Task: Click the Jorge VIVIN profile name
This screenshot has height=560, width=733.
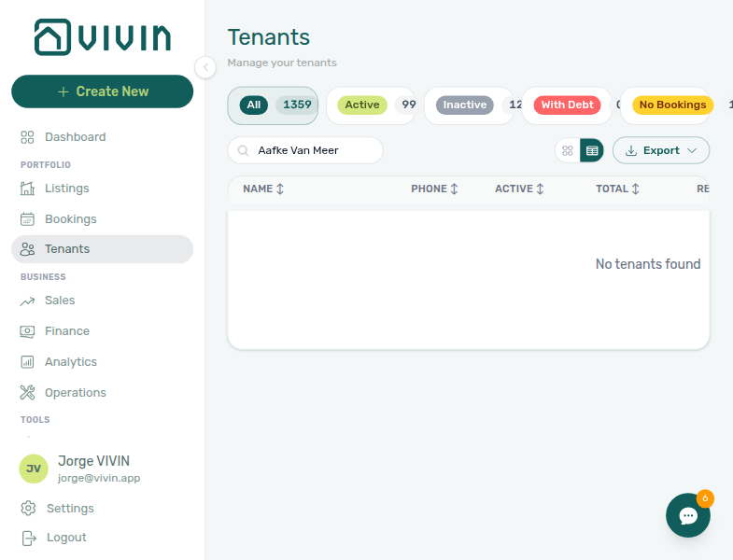Action: pos(94,461)
